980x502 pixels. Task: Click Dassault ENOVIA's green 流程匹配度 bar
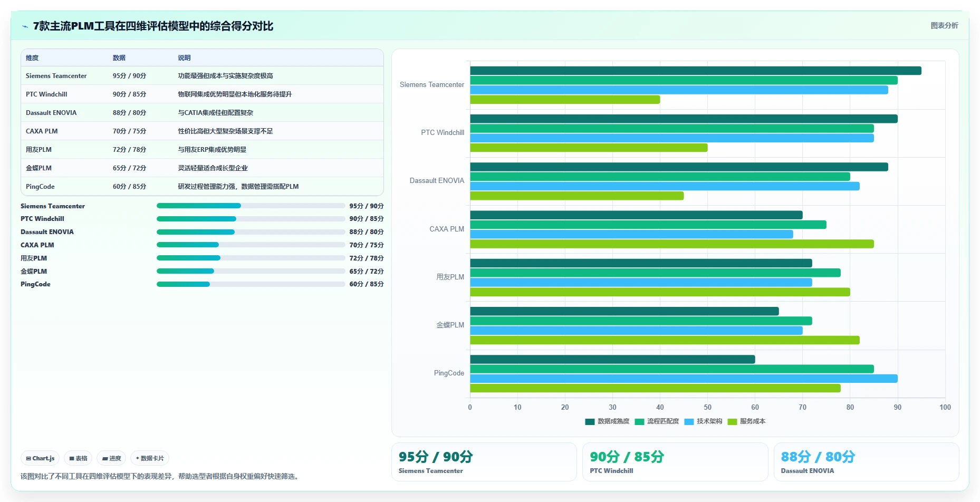(x=660, y=177)
